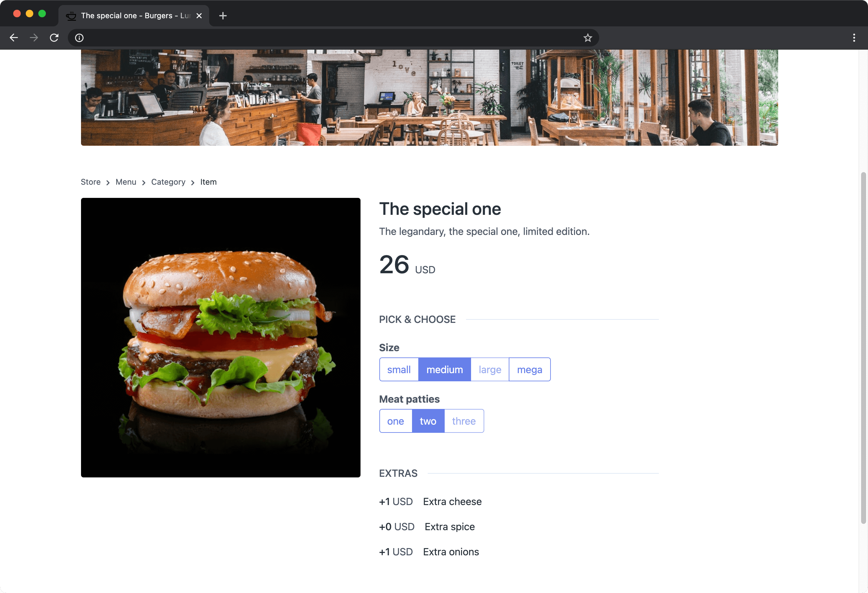The height and width of the screenshot is (593, 868).
Task: Click the browser forward navigation icon
Action: (34, 37)
